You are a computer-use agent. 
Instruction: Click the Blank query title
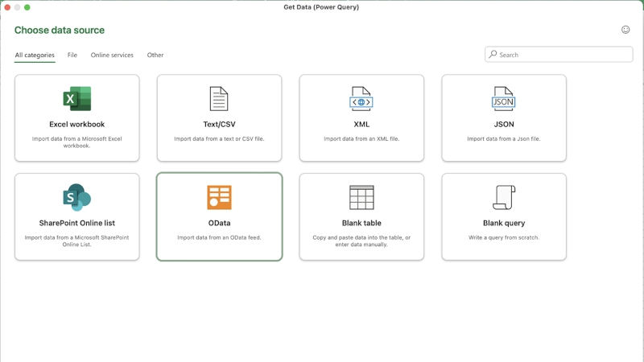click(504, 224)
